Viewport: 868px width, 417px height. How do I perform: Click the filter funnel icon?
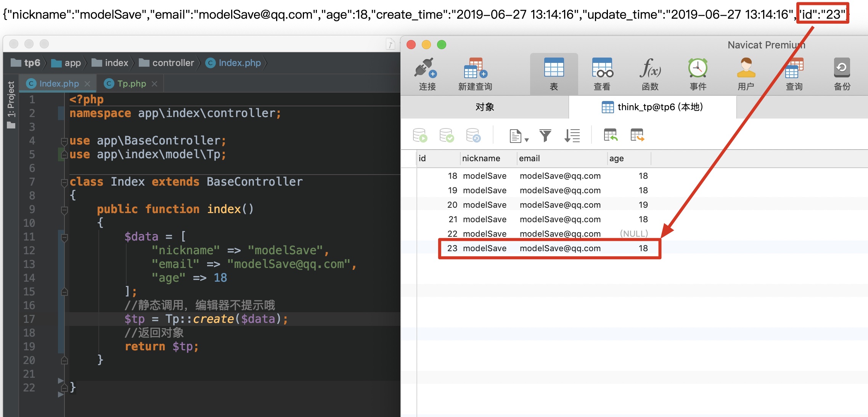[x=545, y=135]
